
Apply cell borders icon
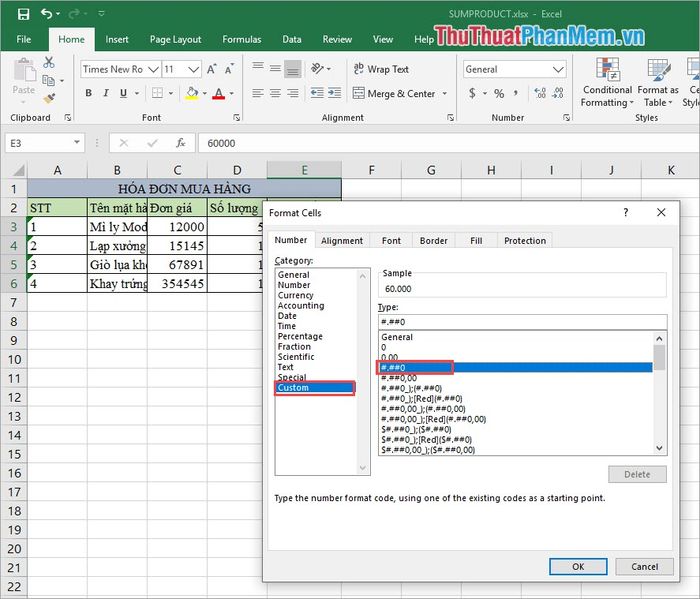157,93
